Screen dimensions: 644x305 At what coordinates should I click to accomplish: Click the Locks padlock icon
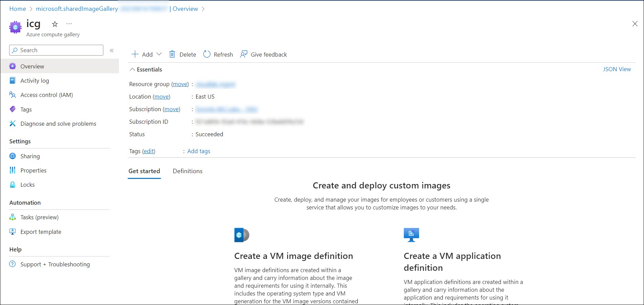point(13,185)
